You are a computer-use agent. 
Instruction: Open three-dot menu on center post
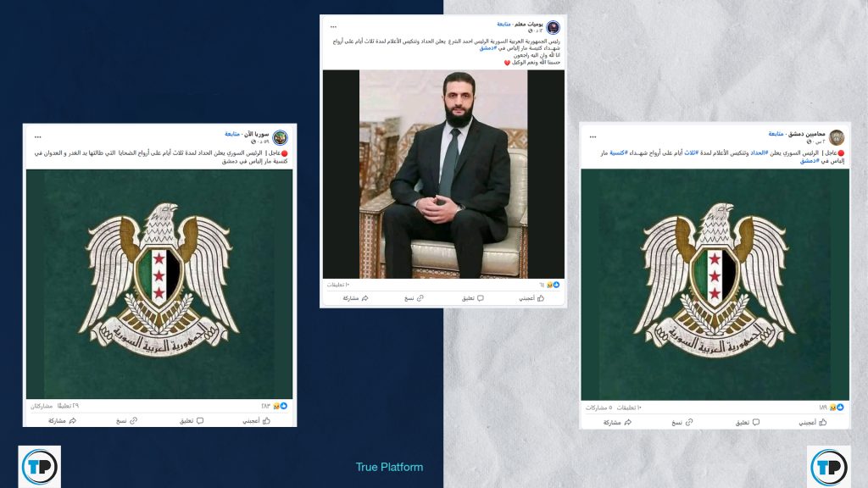click(x=333, y=26)
